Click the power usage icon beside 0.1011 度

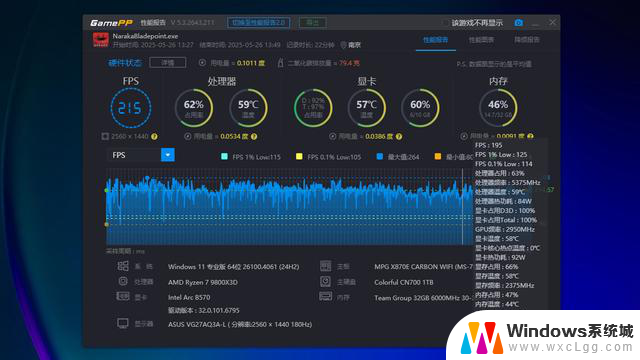(x=202, y=63)
